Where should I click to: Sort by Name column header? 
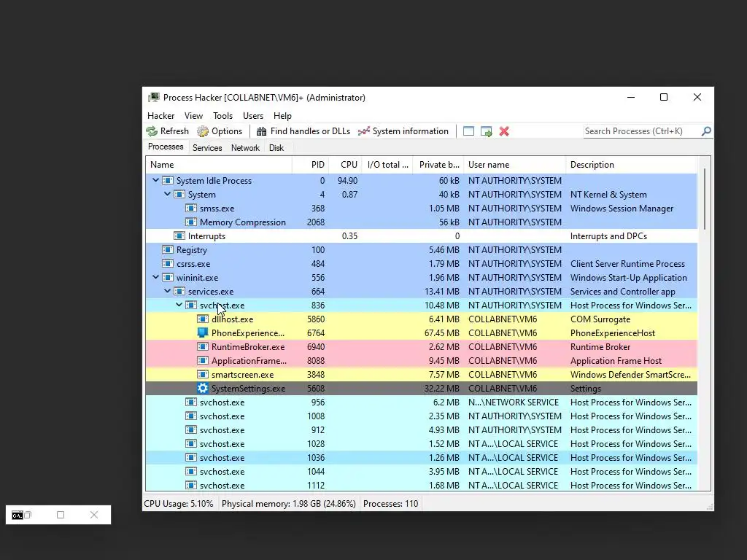[219, 165]
